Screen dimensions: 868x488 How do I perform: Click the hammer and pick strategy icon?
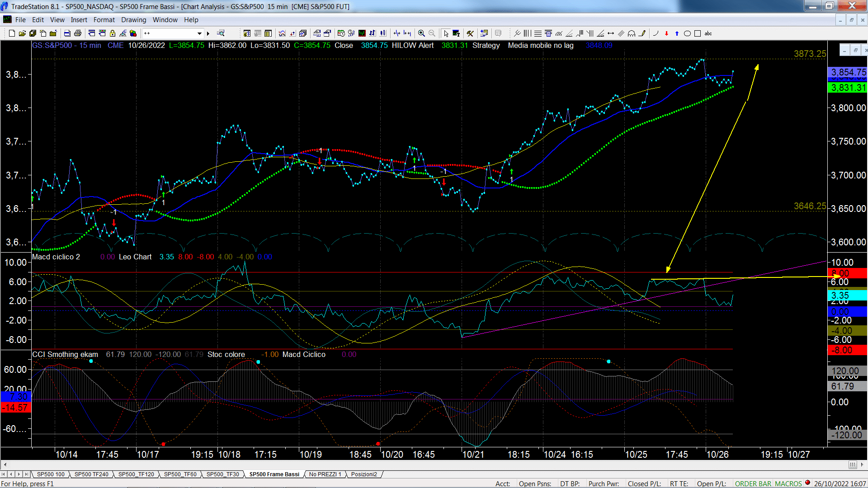[x=470, y=33]
